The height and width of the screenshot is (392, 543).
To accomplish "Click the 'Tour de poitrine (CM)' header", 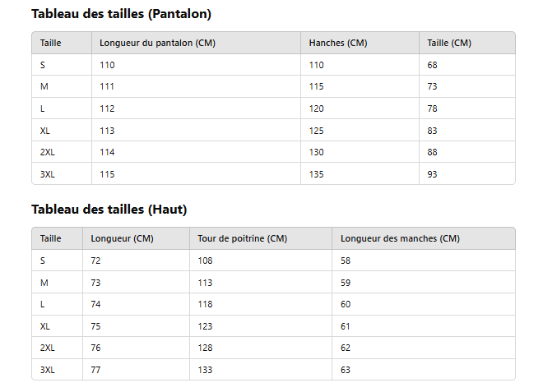I will click(242, 238).
